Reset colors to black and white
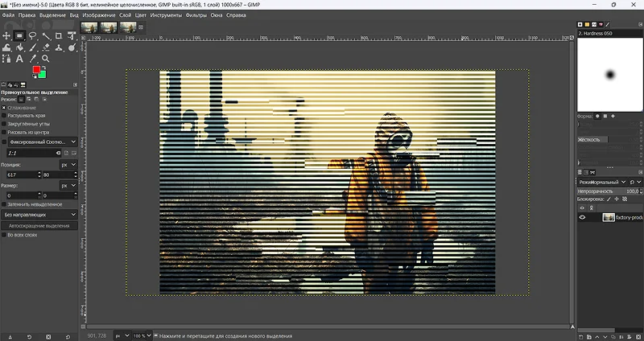This screenshot has width=644, height=341. click(35, 76)
